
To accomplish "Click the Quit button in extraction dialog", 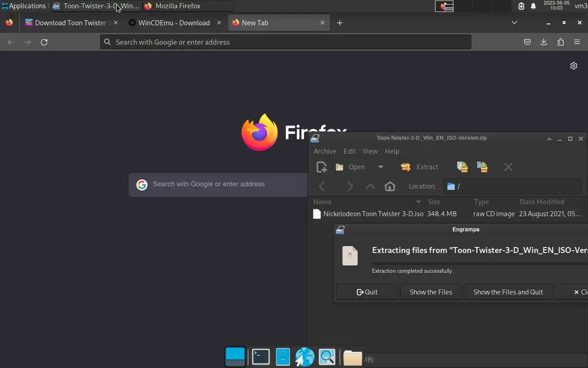I will pyautogui.click(x=367, y=292).
